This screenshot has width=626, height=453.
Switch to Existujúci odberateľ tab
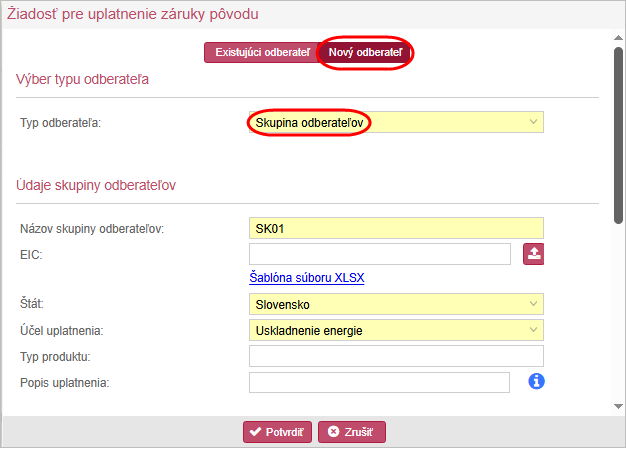(x=262, y=52)
